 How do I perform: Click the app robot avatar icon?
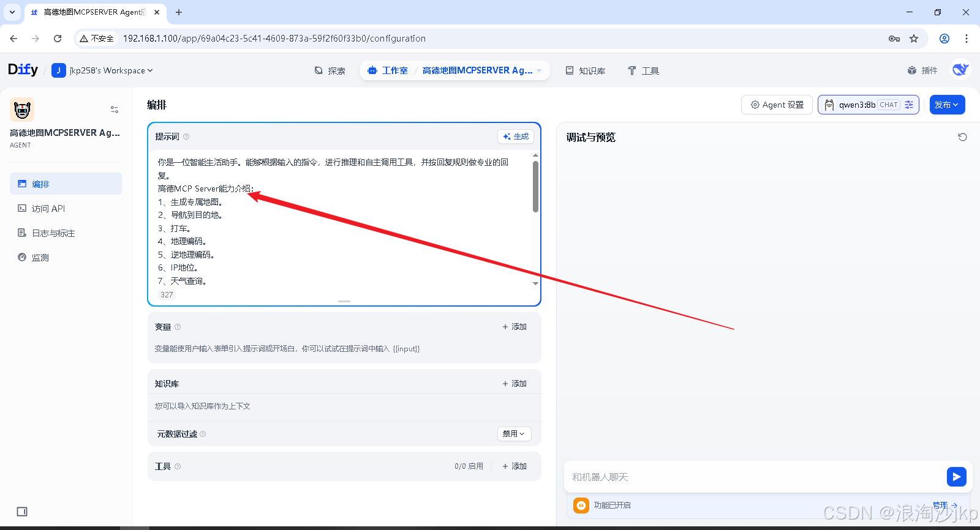[22, 110]
